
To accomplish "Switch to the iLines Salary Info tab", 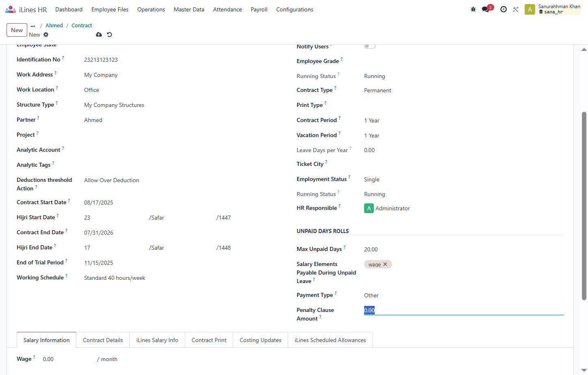I will pos(157,340).
